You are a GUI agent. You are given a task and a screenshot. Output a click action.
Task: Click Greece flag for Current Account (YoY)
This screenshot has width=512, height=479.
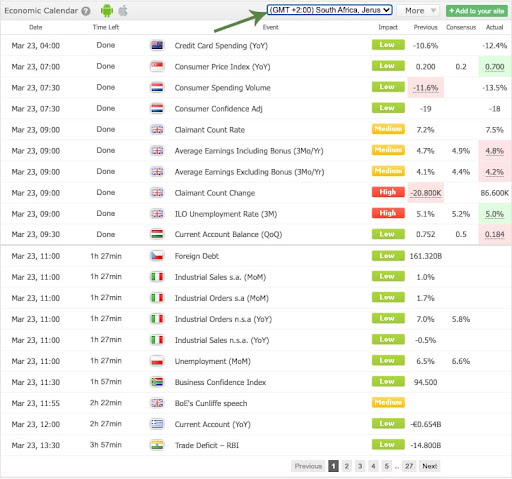157,424
